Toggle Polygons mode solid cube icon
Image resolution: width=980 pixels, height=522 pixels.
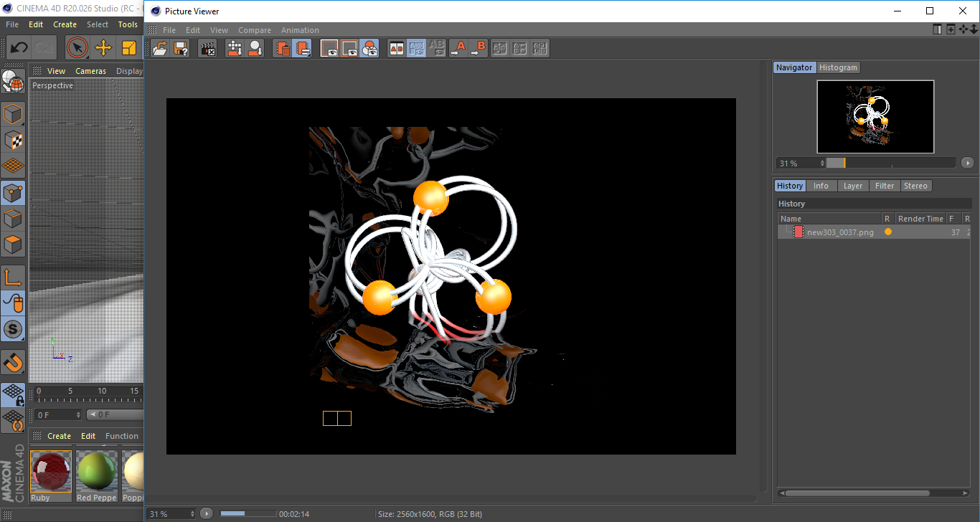tap(13, 245)
